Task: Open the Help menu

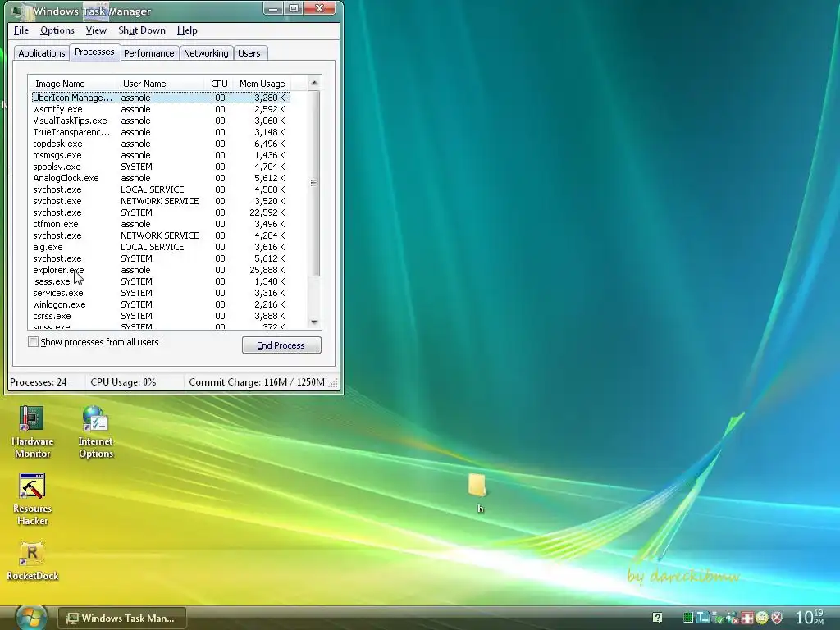Action: point(187,30)
